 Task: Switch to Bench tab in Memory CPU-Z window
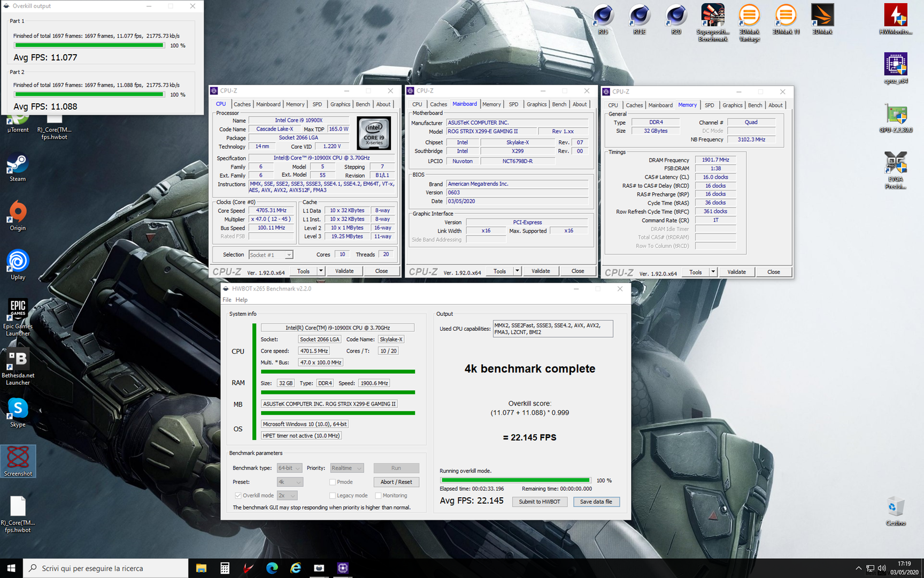tap(755, 105)
